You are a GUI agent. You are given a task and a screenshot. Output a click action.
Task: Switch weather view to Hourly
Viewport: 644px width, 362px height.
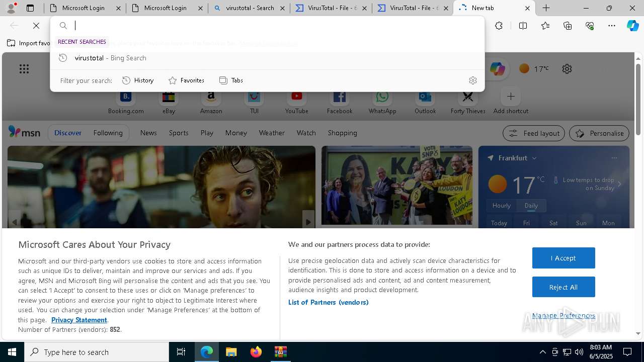point(502,206)
